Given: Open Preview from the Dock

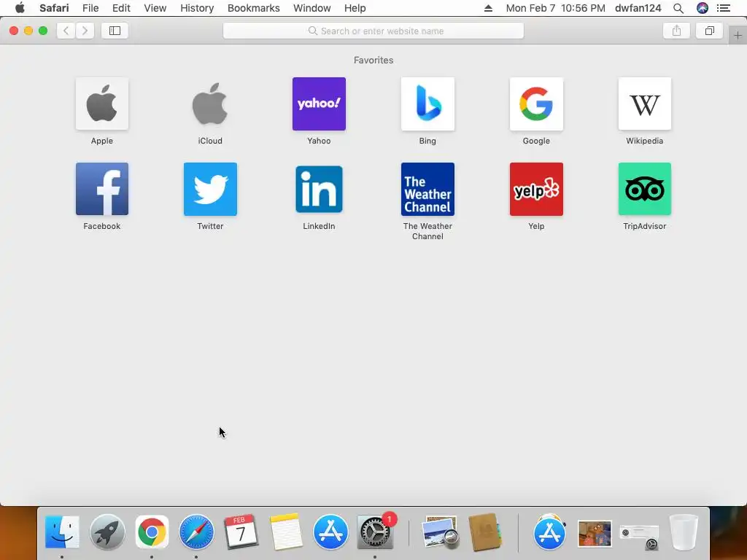Looking at the screenshot, I should 440,532.
